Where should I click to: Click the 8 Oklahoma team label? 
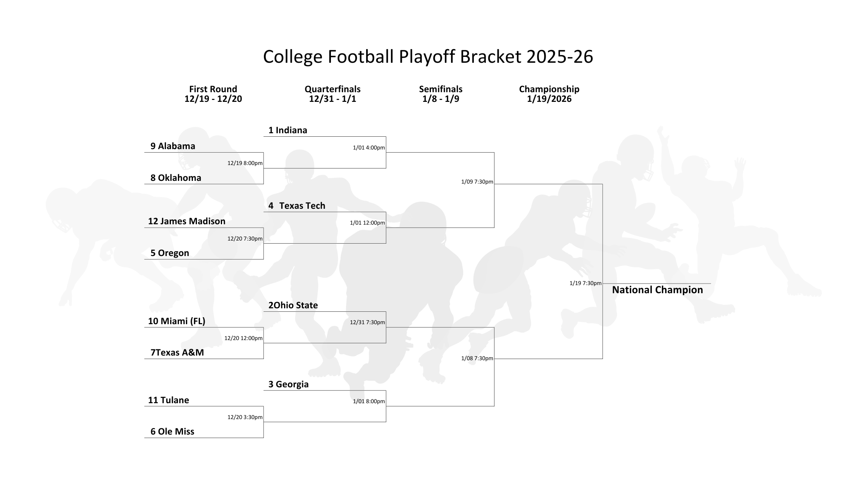pos(176,178)
